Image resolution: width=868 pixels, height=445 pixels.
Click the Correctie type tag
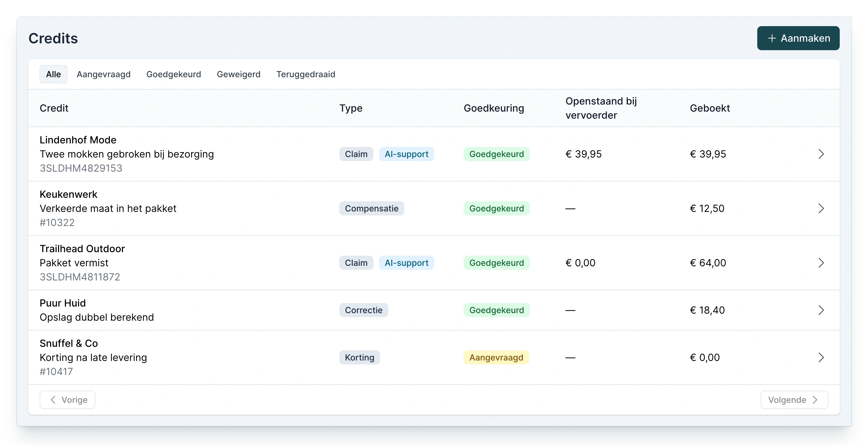point(364,310)
